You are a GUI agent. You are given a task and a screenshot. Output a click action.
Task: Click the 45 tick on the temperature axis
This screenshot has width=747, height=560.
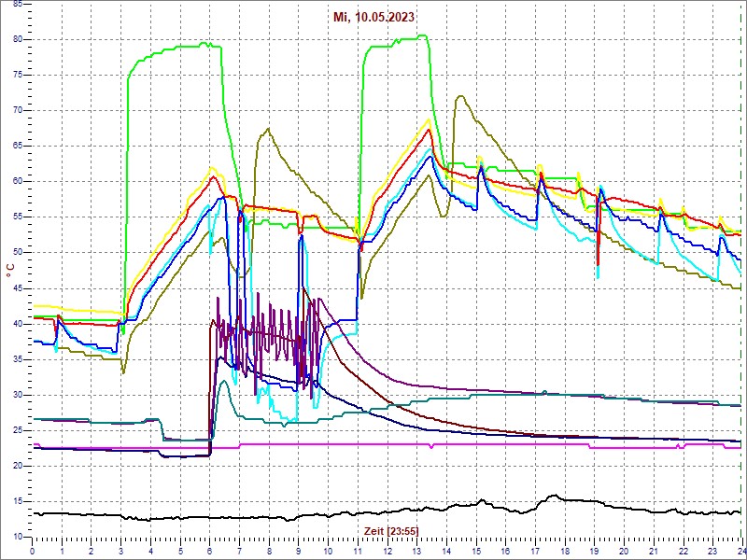point(17,288)
